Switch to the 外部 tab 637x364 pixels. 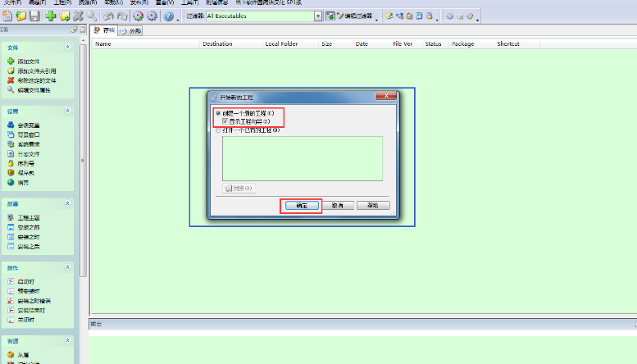[130, 31]
